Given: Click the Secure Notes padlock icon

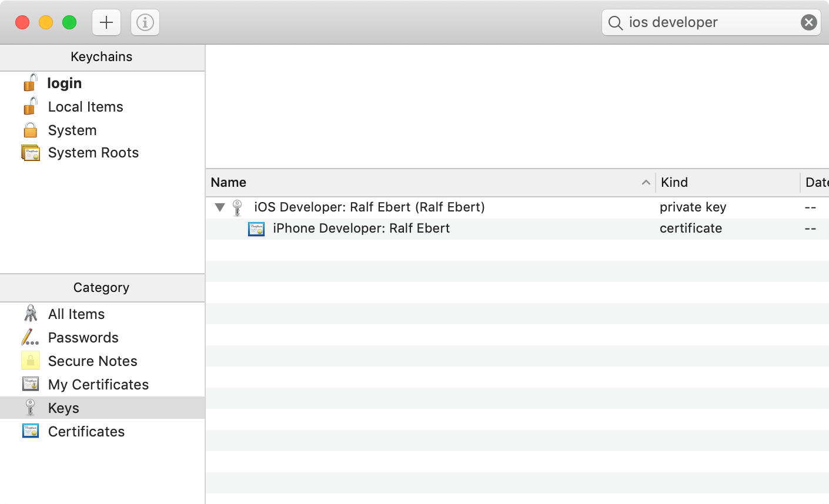Looking at the screenshot, I should pos(30,361).
